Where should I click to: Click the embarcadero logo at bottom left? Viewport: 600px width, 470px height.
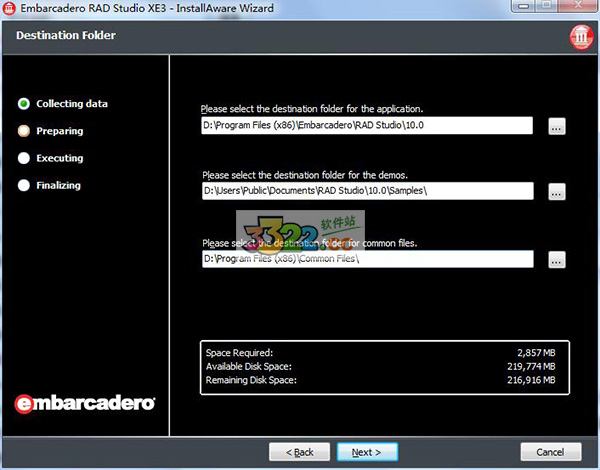coord(85,403)
